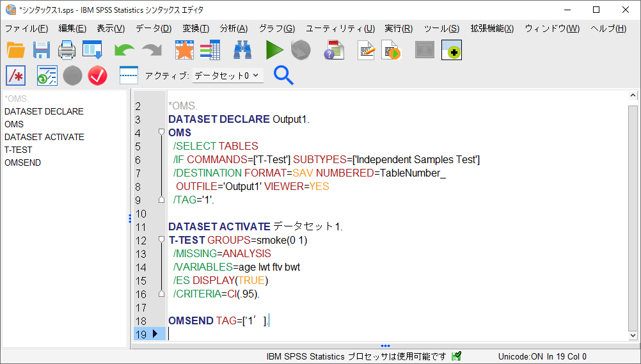This screenshot has width=641, height=364.
Task: Click the /VARIABLES=age lwt ftv bwt line
Action: [x=237, y=267]
